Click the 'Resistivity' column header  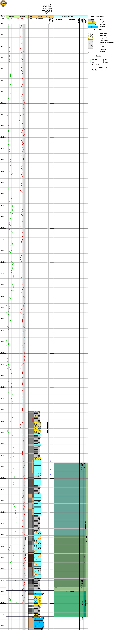22,16
